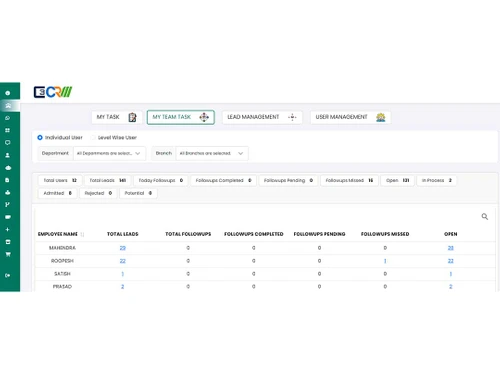Screen dimensions: 500x375
Task: Click Followups Completed stat chip
Action: click(223, 180)
